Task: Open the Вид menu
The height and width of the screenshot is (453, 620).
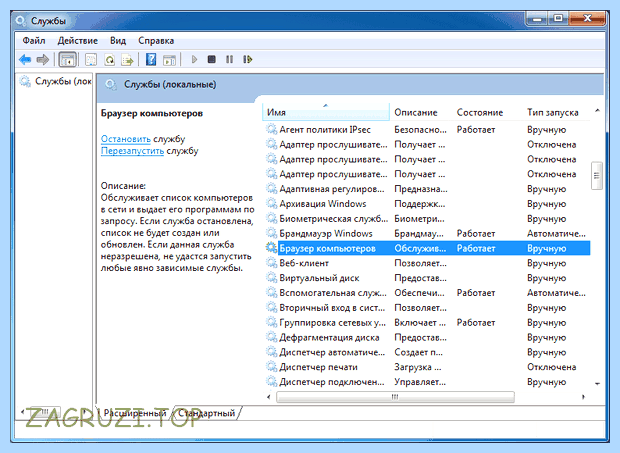Action: point(118,41)
